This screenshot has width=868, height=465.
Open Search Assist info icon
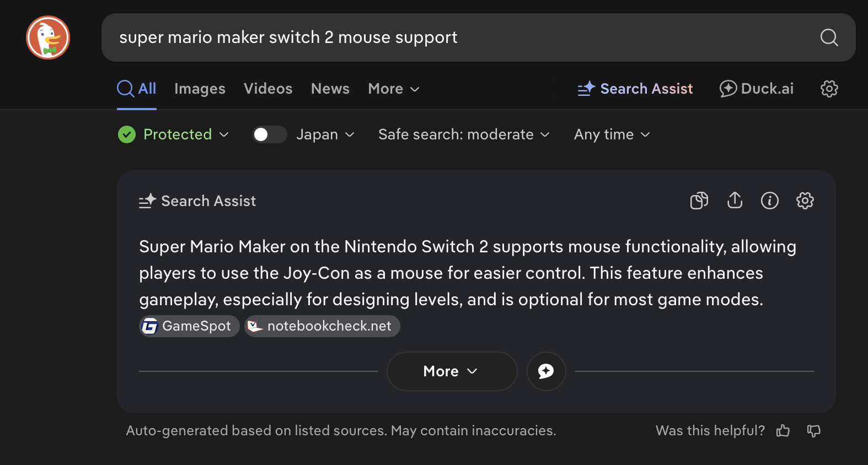pos(769,201)
